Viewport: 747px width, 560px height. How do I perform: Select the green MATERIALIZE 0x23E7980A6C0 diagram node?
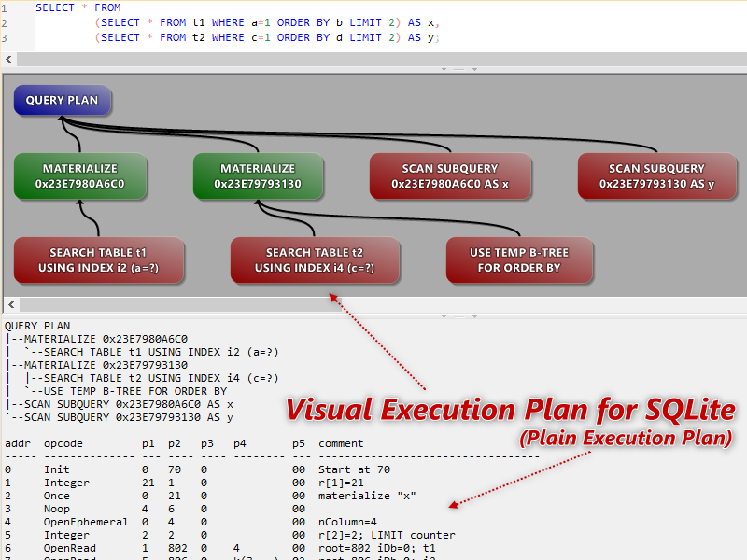tap(80, 176)
